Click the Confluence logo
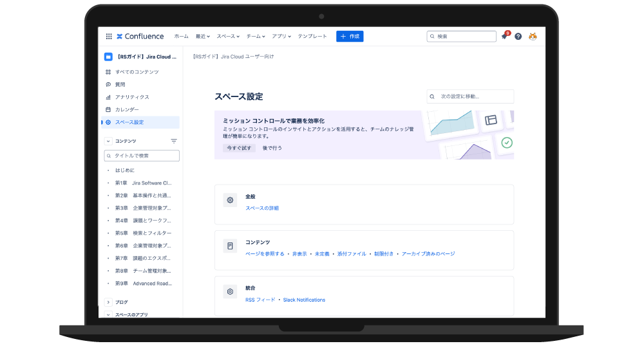 (x=140, y=37)
